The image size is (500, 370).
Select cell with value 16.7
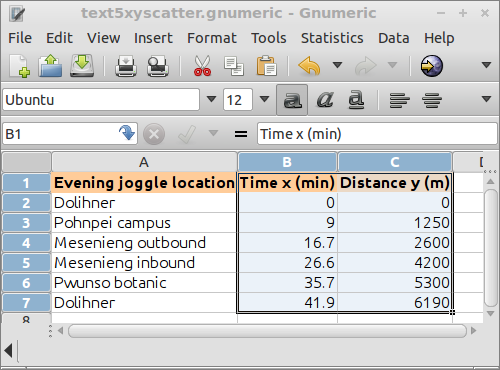click(x=287, y=243)
